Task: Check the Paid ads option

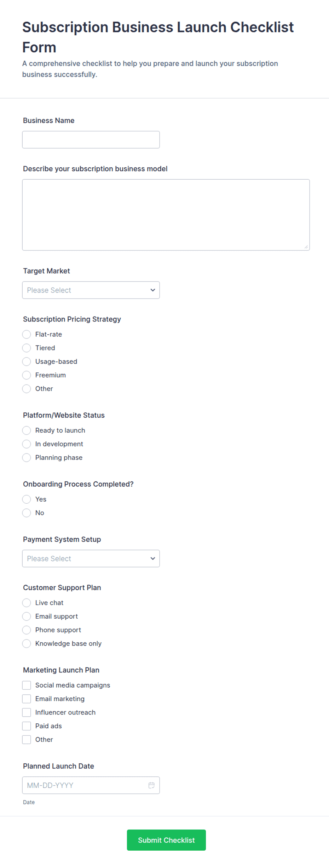Action: coord(27,726)
